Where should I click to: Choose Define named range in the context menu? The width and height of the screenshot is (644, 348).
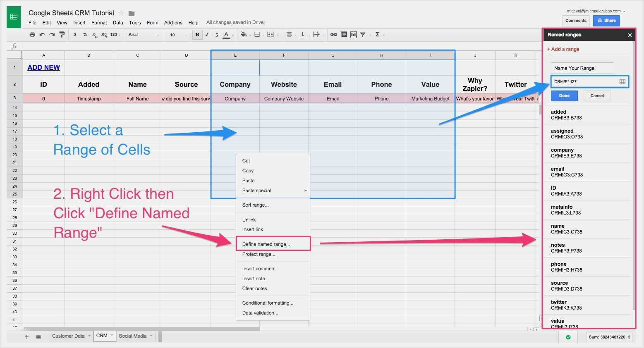(273, 244)
